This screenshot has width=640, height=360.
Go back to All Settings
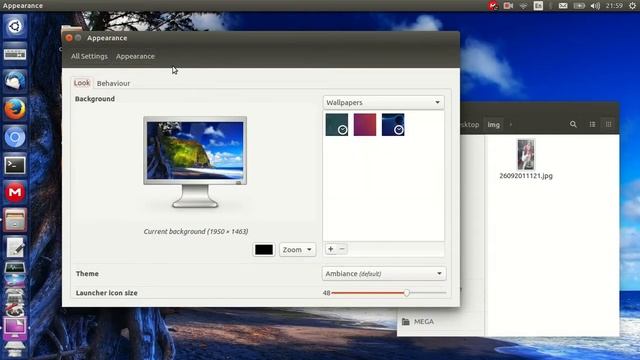point(89,56)
